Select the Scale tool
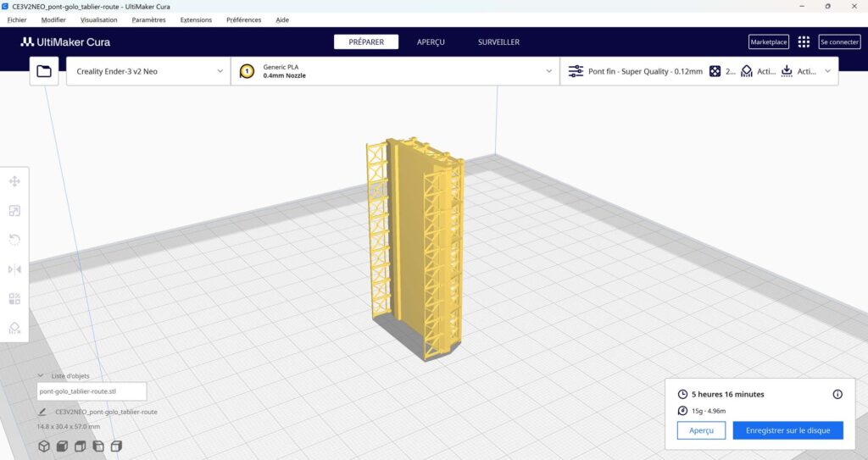Viewport: 868px width, 460px height. (x=14, y=211)
